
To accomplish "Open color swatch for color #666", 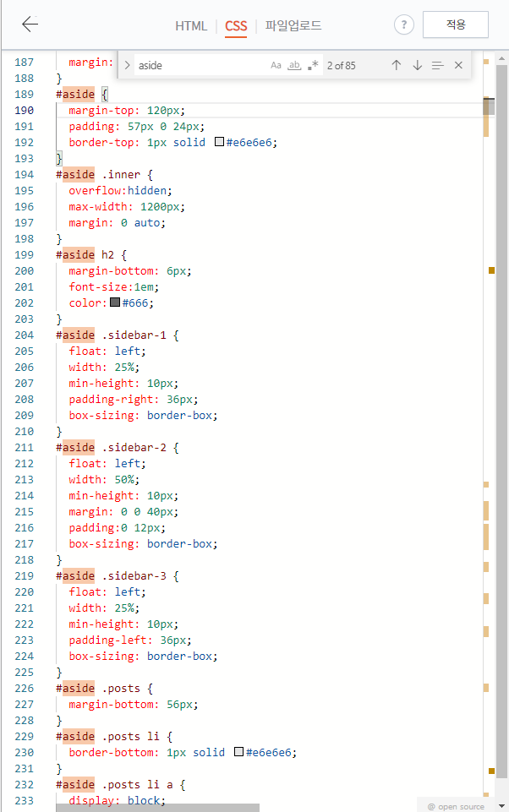I will 115,302.
